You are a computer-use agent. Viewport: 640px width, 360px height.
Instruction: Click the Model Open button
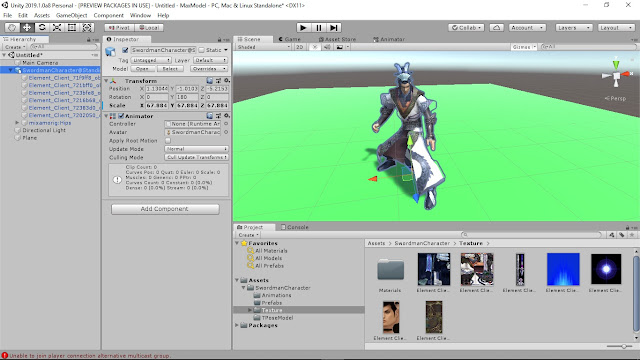[x=142, y=69]
